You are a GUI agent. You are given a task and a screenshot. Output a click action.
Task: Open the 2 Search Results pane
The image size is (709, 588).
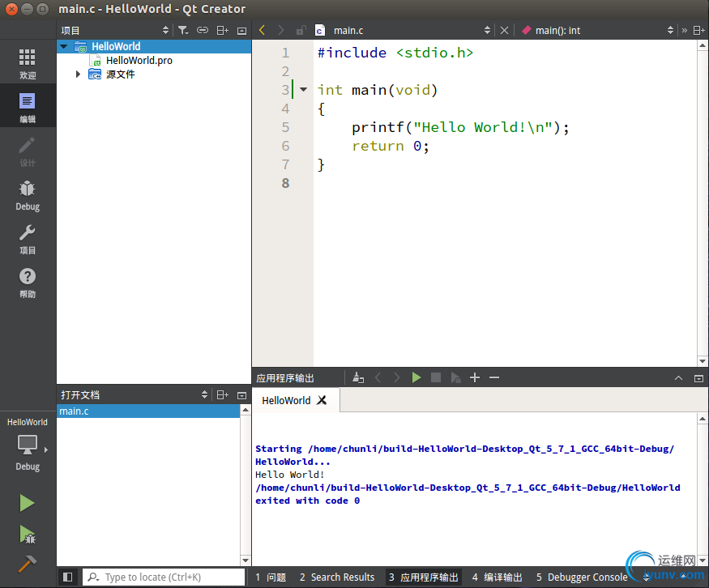click(x=337, y=577)
